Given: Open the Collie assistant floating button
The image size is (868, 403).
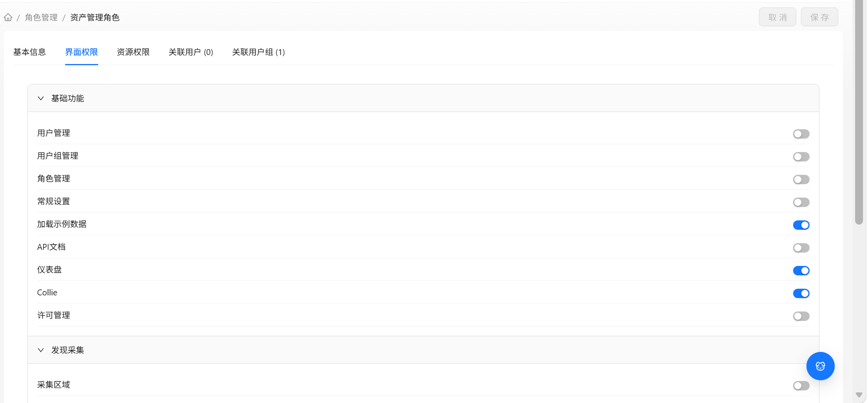Looking at the screenshot, I should pos(820,366).
